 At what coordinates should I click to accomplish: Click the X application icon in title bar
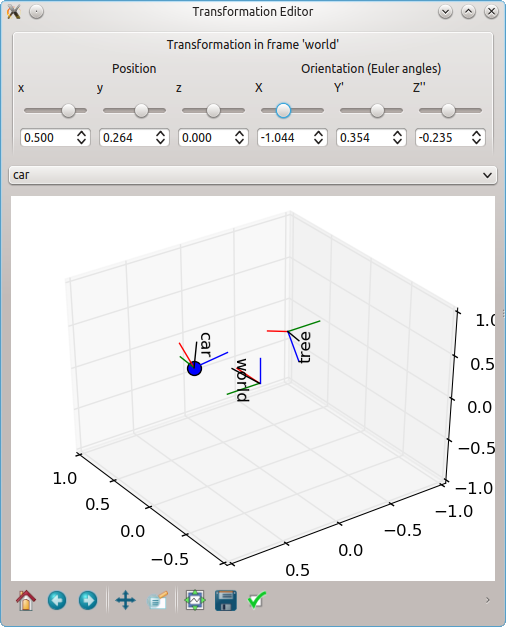click(14, 12)
